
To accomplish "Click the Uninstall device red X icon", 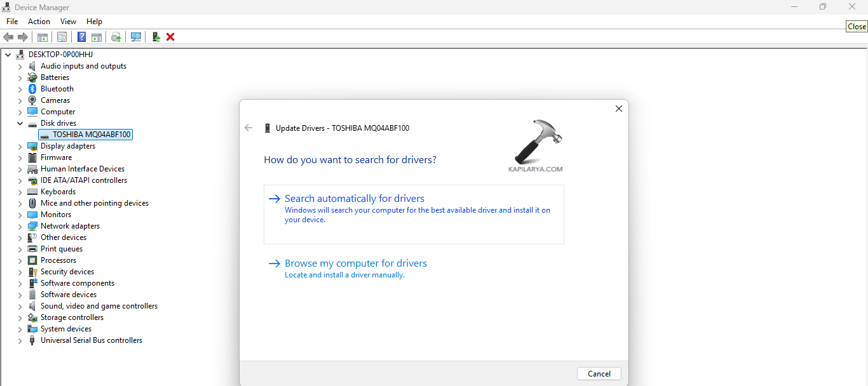I will (170, 36).
